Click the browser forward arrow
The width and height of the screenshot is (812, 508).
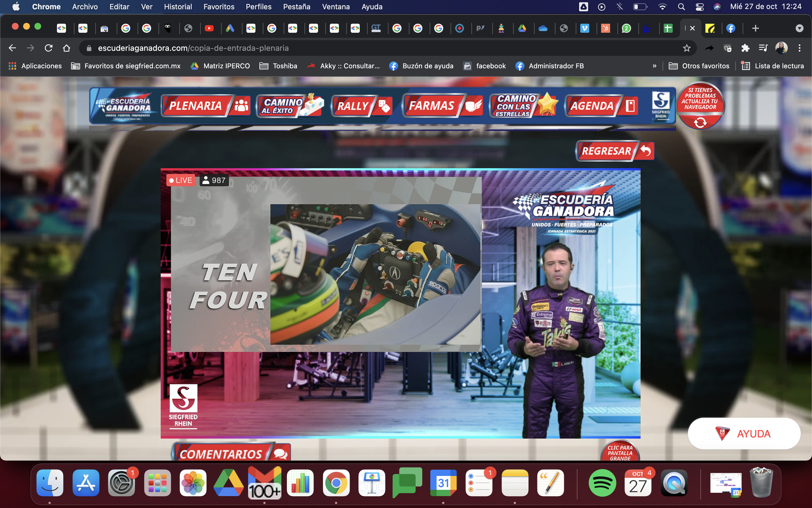click(x=30, y=48)
